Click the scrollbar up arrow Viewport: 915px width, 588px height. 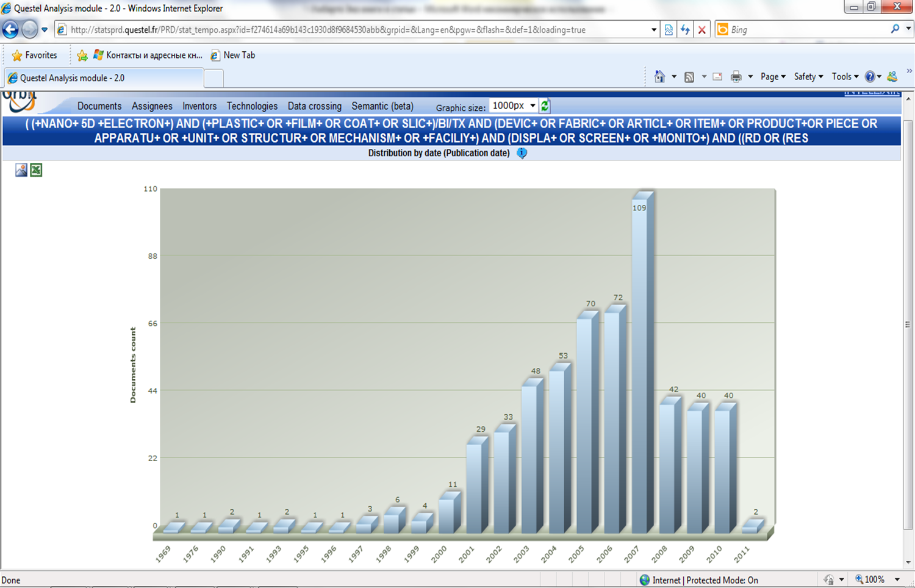[908, 98]
